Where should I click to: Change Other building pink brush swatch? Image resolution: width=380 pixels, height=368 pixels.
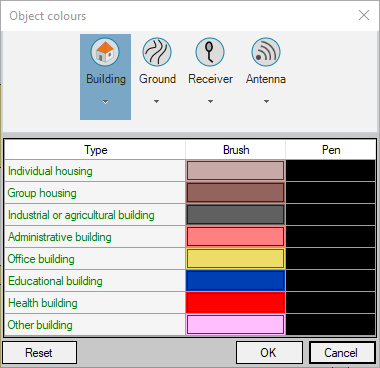coord(235,325)
